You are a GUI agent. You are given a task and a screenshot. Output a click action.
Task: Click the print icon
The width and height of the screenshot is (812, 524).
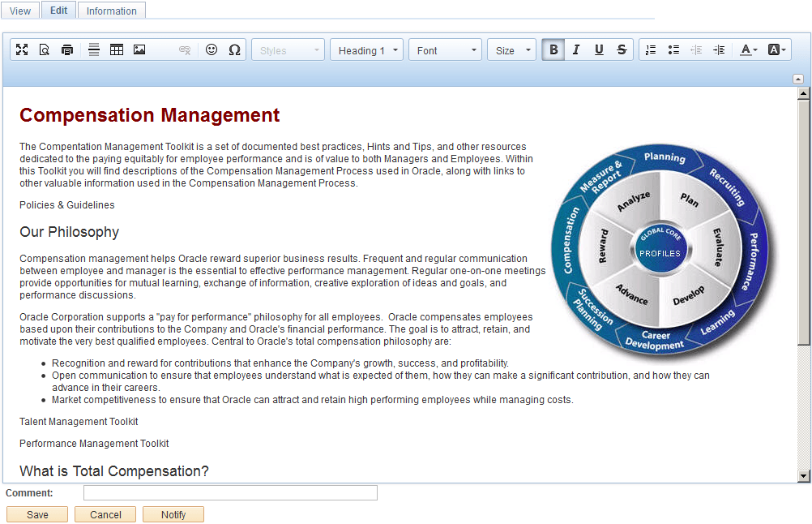pyautogui.click(x=67, y=49)
